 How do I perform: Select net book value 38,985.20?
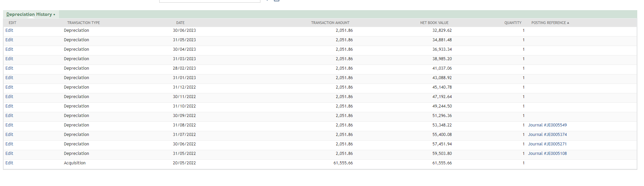tap(442, 59)
